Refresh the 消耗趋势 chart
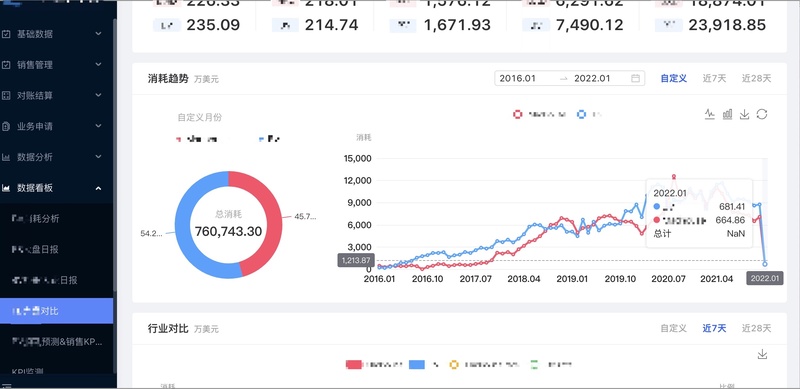This screenshot has height=389, width=800. point(762,114)
